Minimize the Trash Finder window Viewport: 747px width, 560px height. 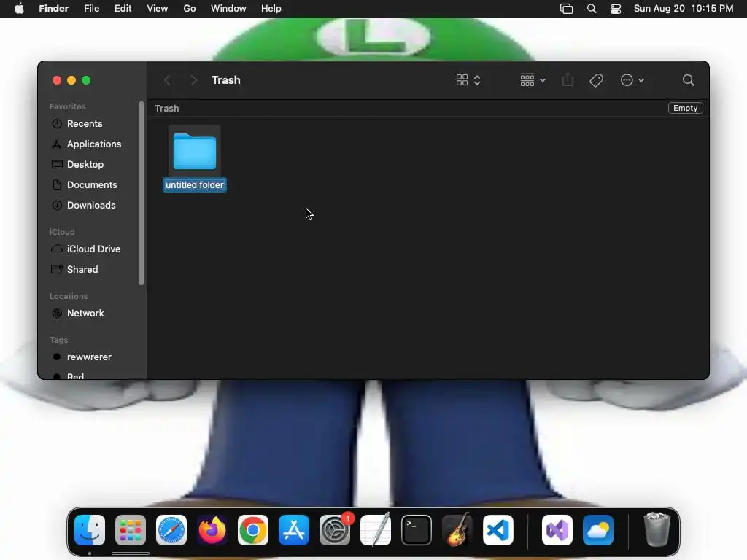(71, 80)
